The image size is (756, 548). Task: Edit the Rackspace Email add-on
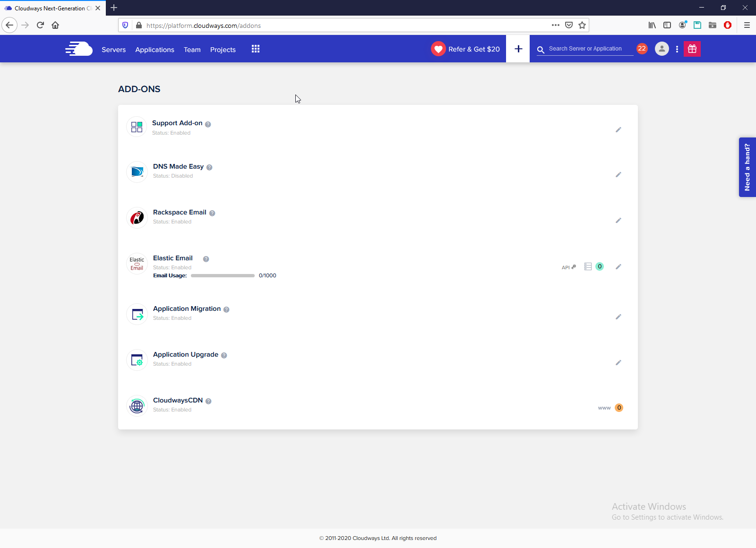619,220
